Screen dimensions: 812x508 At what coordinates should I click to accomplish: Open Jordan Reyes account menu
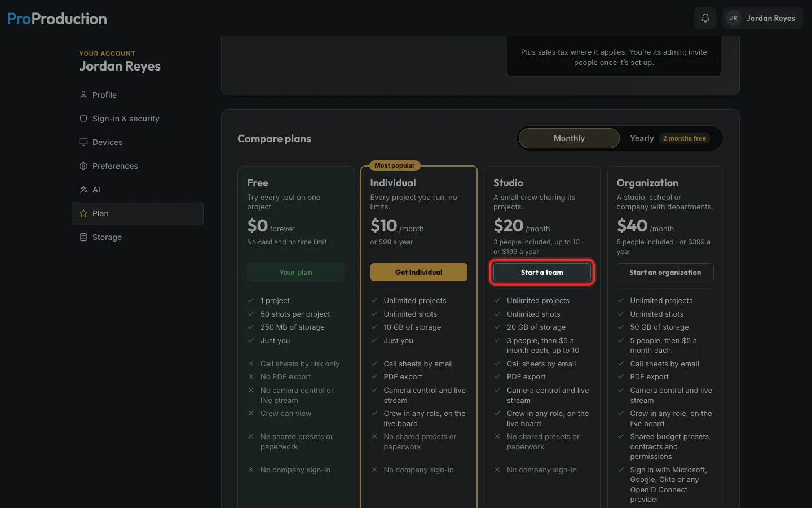pyautogui.click(x=762, y=18)
